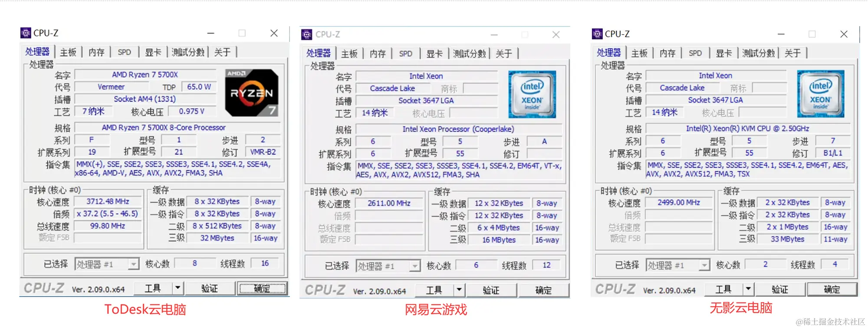
Task: Open 内存 tab in 无影云电脑 window
Action: [667, 53]
